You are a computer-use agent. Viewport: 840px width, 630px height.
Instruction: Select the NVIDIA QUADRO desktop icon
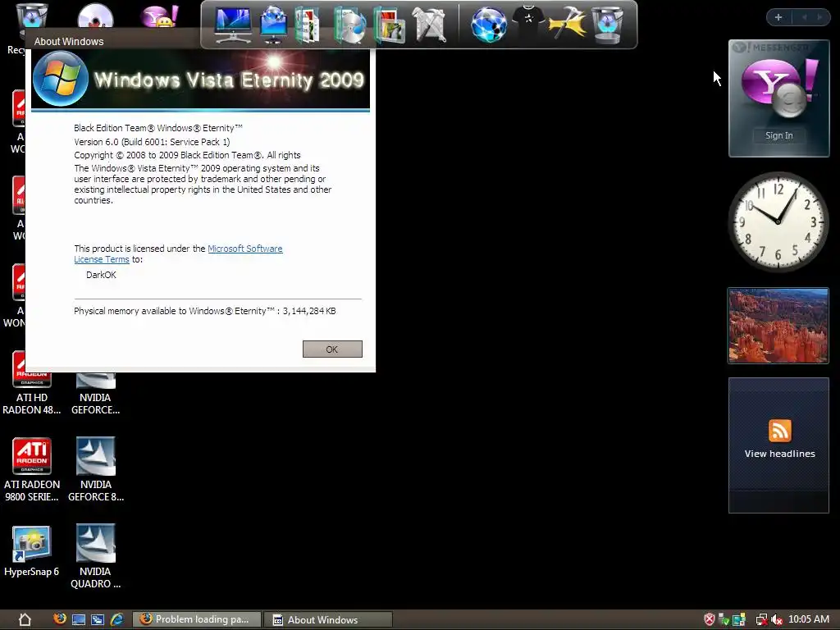[95, 557]
